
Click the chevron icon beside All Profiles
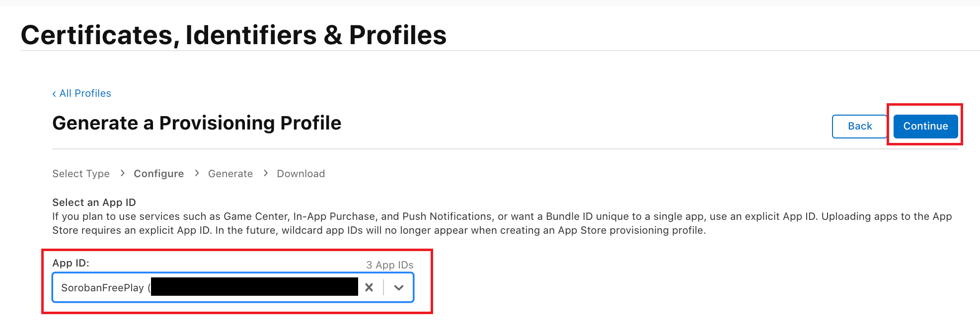tap(54, 93)
